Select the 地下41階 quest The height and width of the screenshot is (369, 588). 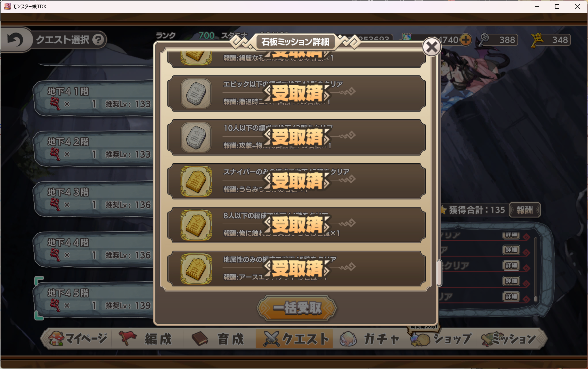tap(94, 98)
